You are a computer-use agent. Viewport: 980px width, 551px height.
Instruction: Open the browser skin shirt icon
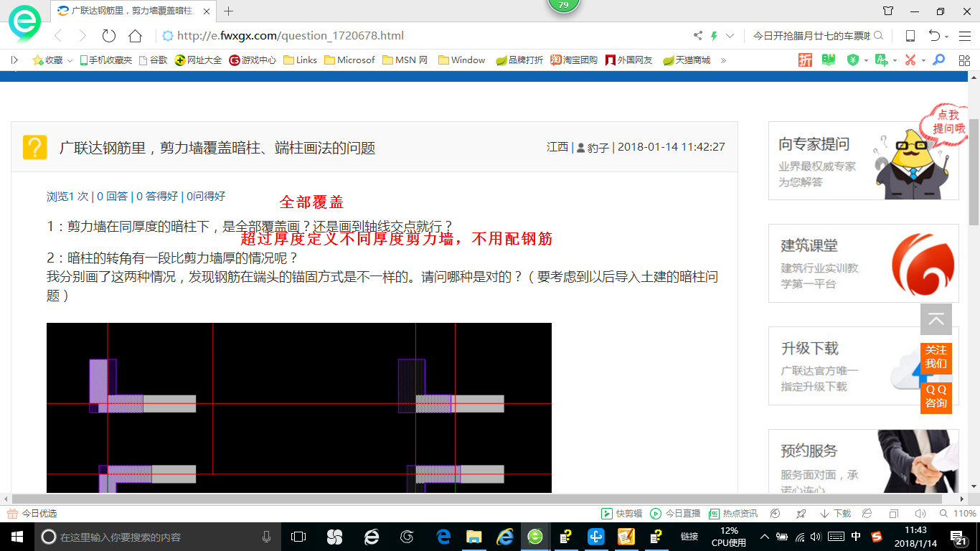tap(888, 11)
